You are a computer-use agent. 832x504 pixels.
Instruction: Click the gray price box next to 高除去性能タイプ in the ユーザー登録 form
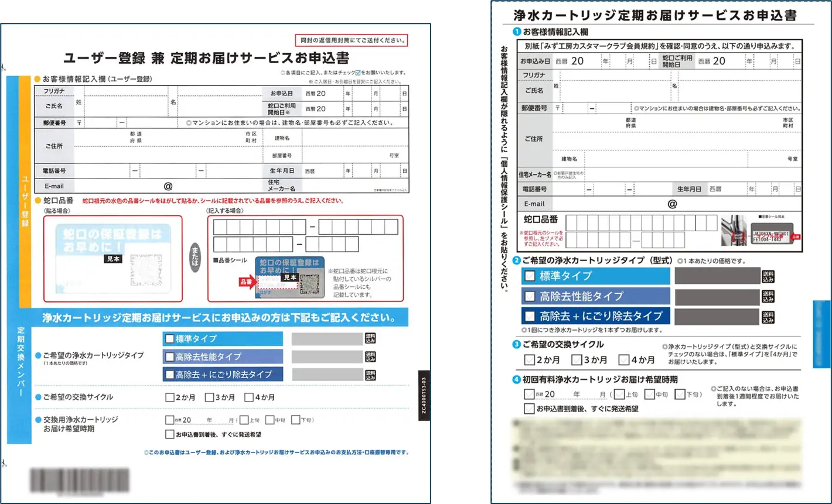[327, 357]
